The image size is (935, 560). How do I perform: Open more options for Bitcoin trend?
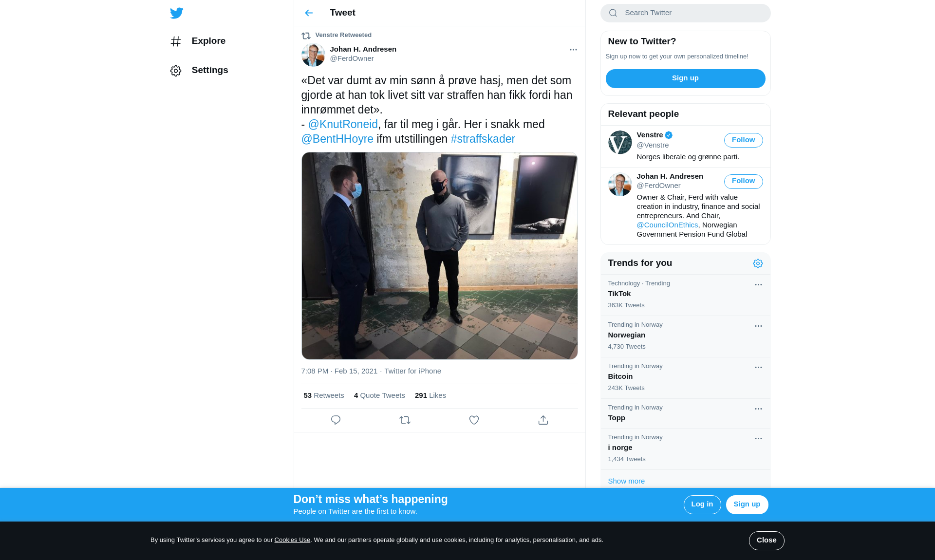click(x=758, y=368)
